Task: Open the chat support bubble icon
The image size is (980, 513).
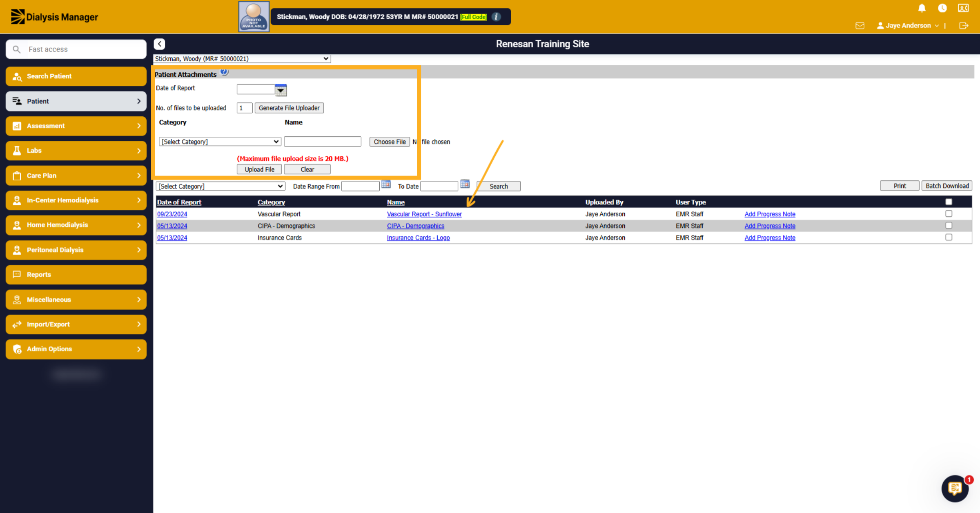Action: (955, 488)
